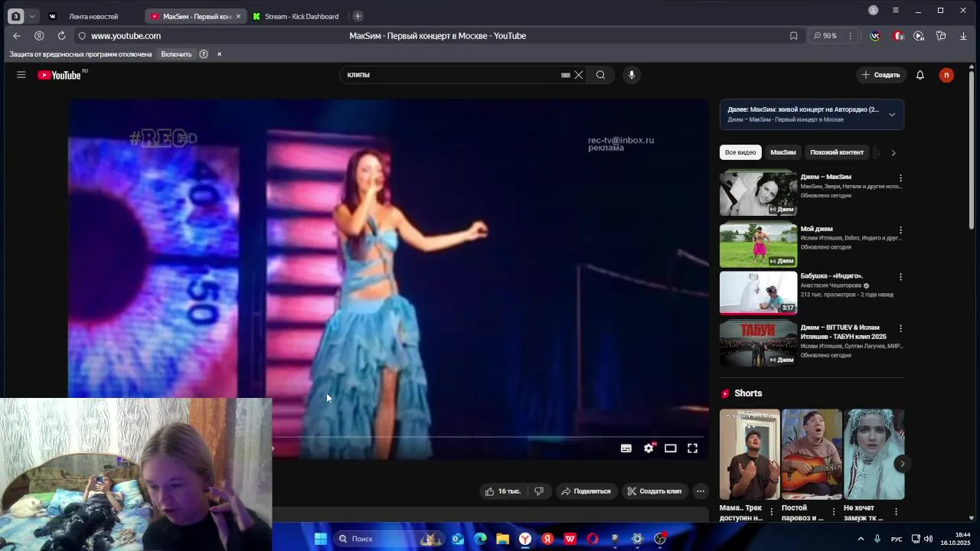Open more actions under the video

tap(701, 491)
